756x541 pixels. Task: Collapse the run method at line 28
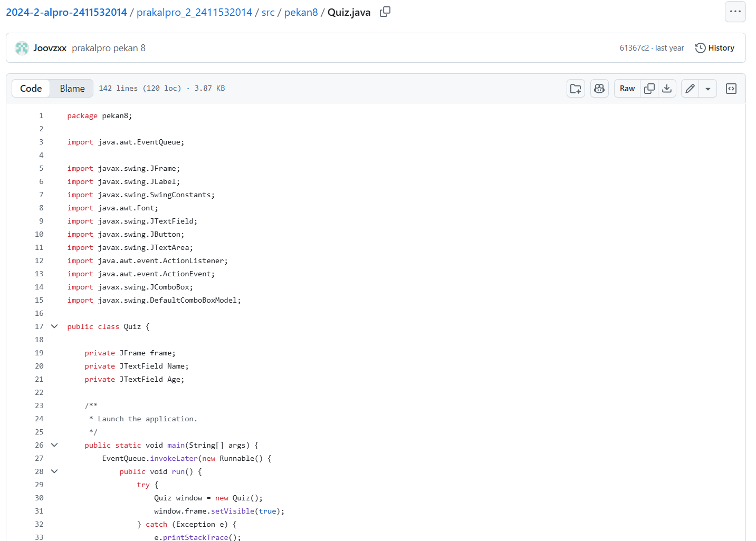click(54, 471)
